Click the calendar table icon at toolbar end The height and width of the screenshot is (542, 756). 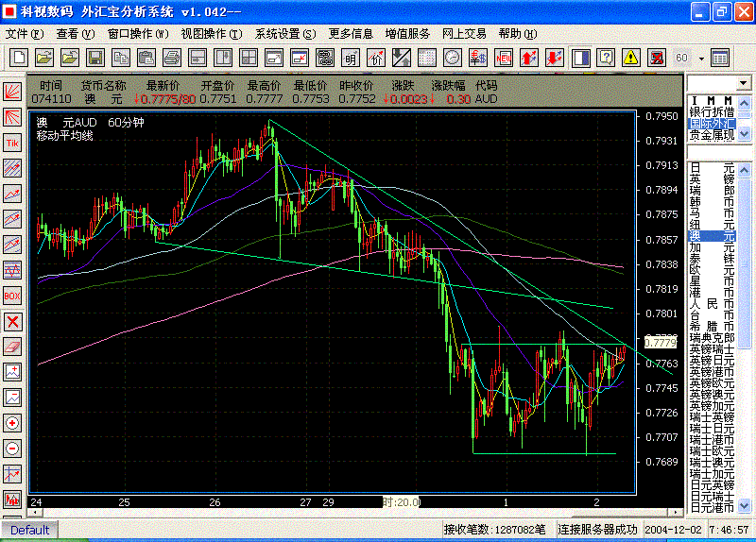click(x=720, y=58)
